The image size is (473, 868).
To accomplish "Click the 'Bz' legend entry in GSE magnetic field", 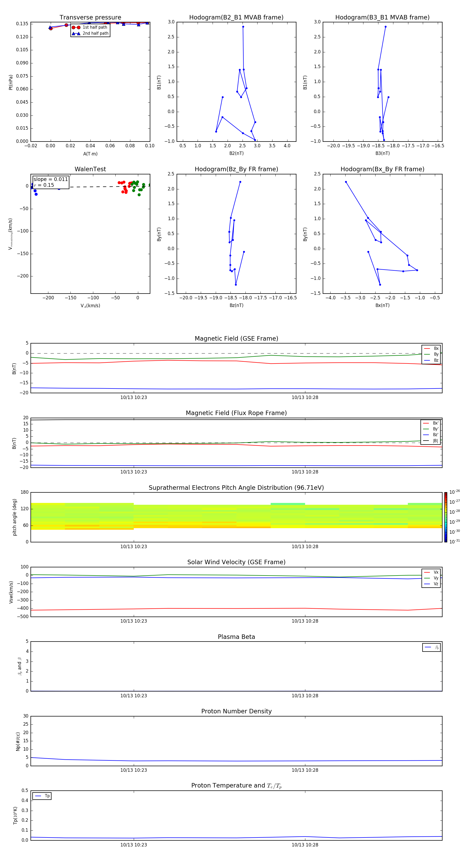I will pyautogui.click(x=431, y=360).
